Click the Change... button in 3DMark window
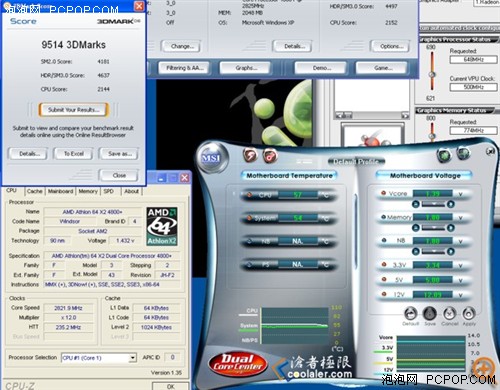Viewport: 500px width, 390px height. (182, 46)
